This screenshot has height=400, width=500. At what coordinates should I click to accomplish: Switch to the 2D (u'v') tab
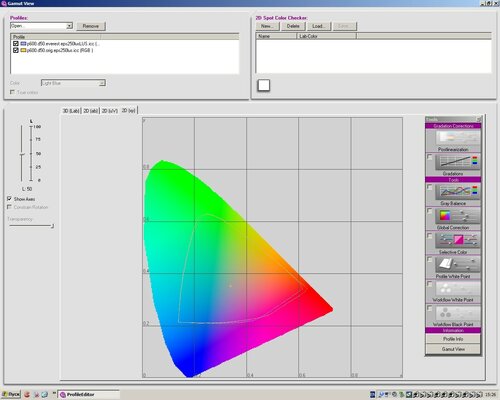point(109,111)
